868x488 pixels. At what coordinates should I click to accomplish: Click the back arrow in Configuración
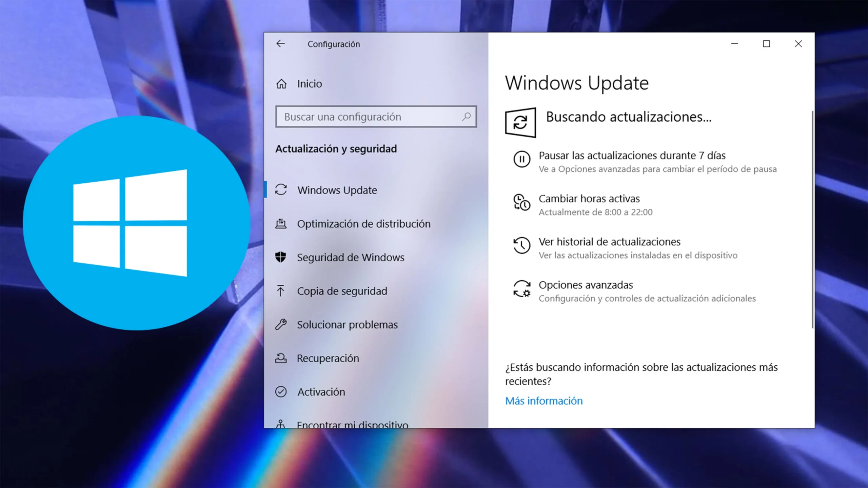(280, 44)
